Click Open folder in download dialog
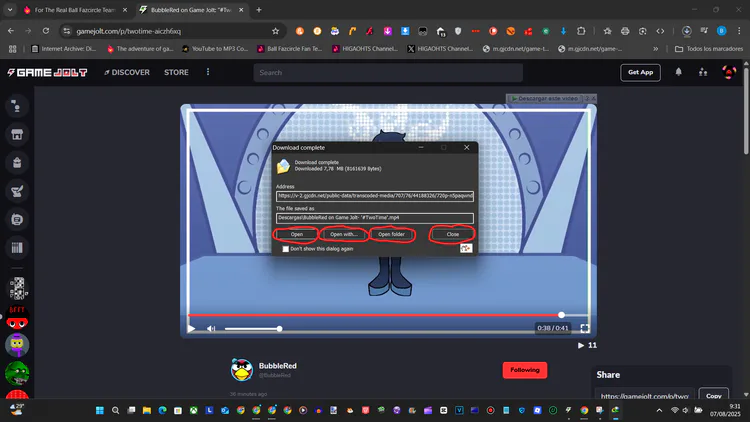750x422 pixels. (x=391, y=234)
